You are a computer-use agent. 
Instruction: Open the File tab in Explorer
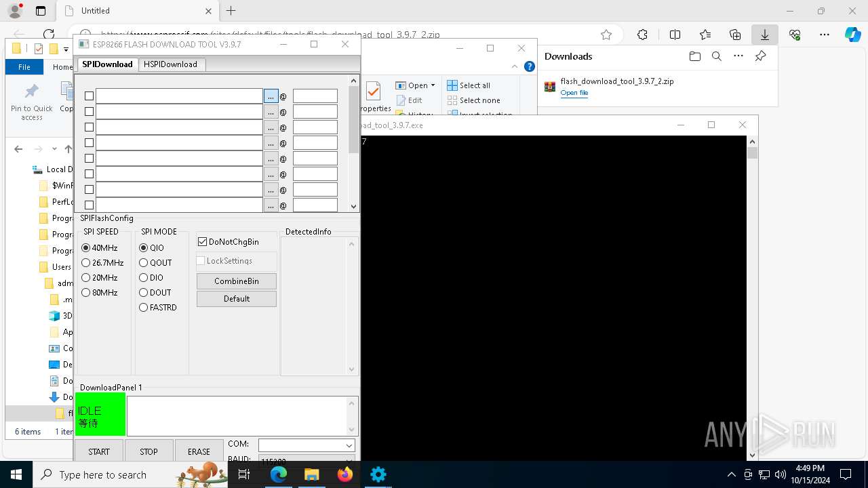pos(24,67)
